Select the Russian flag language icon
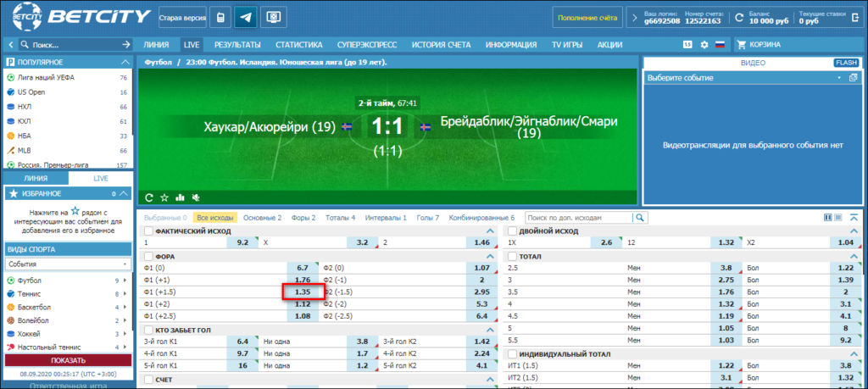Image resolution: width=868 pixels, height=389 pixels. point(720,45)
